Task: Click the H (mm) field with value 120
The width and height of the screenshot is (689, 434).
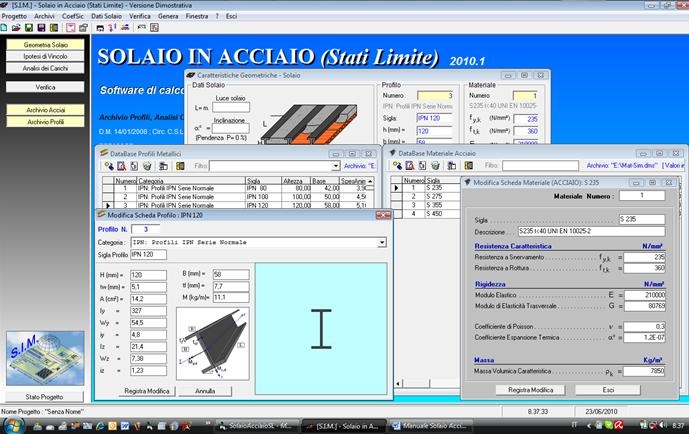Action: point(149,275)
